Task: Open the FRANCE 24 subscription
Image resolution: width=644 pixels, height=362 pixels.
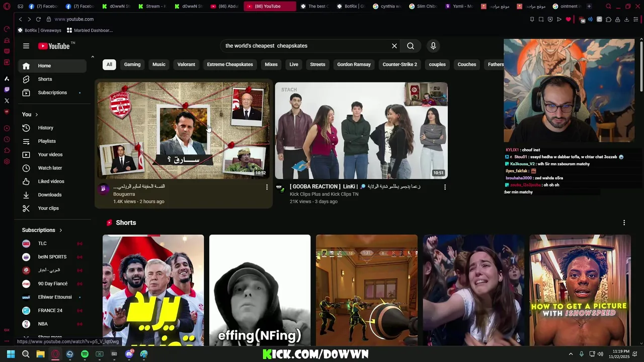Action: coord(53,310)
